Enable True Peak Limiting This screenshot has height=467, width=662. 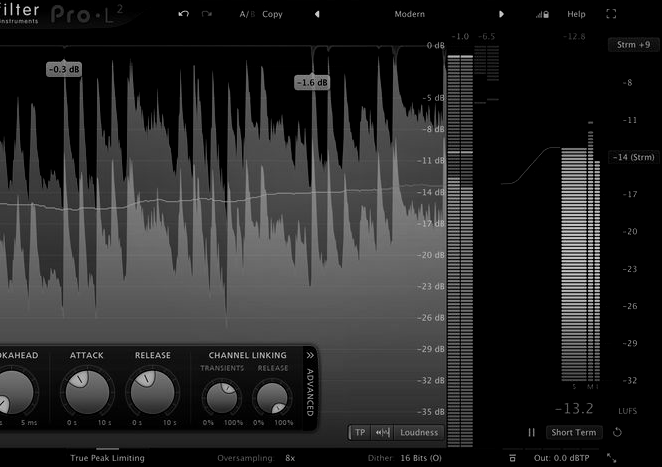coord(107,457)
